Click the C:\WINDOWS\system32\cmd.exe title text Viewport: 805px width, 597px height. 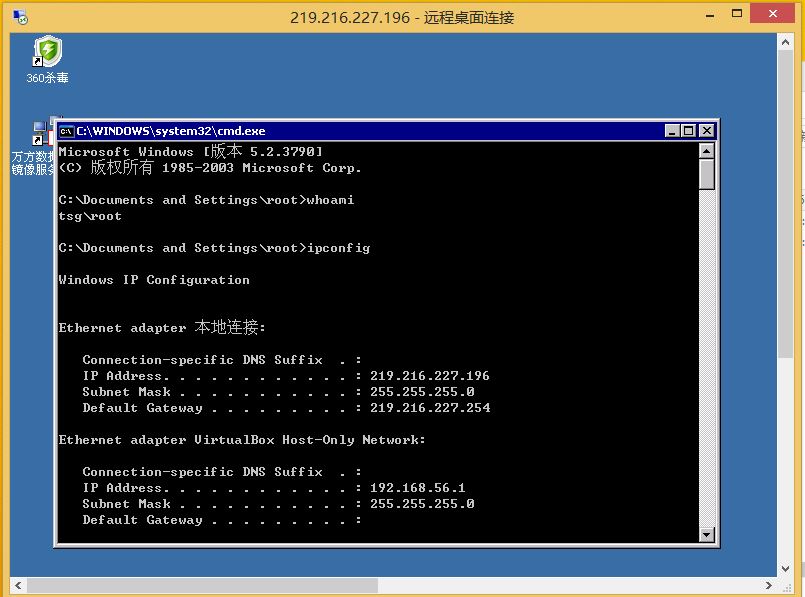point(171,131)
